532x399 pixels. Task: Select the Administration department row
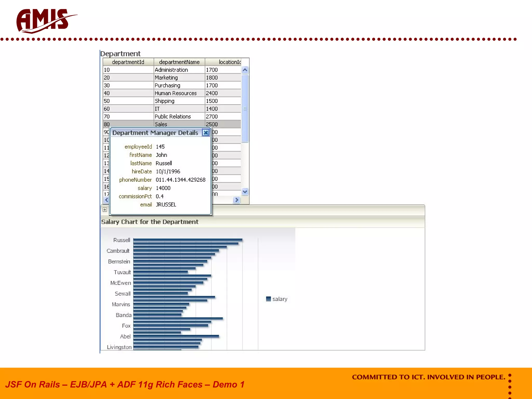171,70
